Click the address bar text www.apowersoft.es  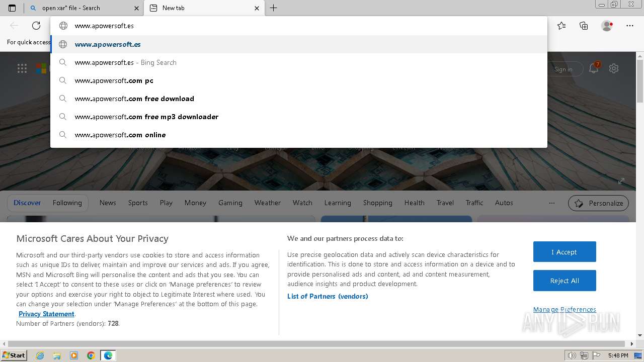(x=104, y=26)
